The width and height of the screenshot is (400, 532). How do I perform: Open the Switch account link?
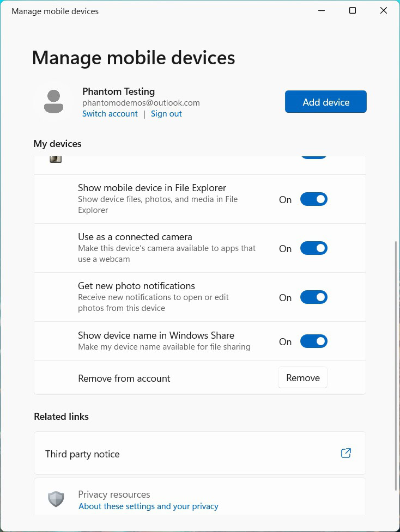pyautogui.click(x=110, y=114)
